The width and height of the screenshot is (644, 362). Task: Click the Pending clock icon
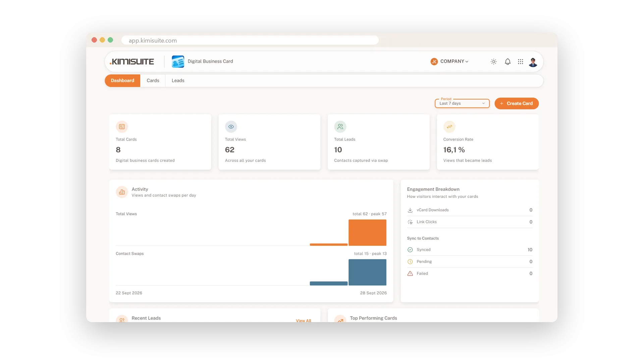410,262
